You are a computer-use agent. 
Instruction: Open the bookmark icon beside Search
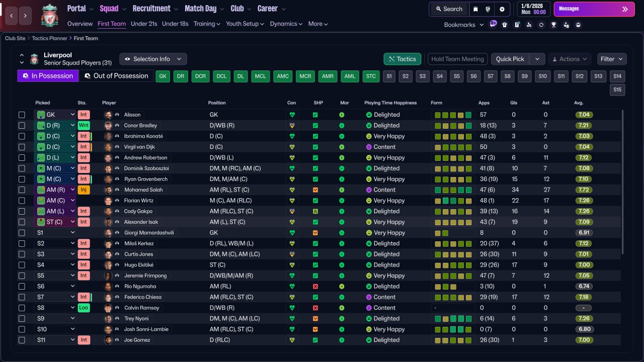point(475,9)
